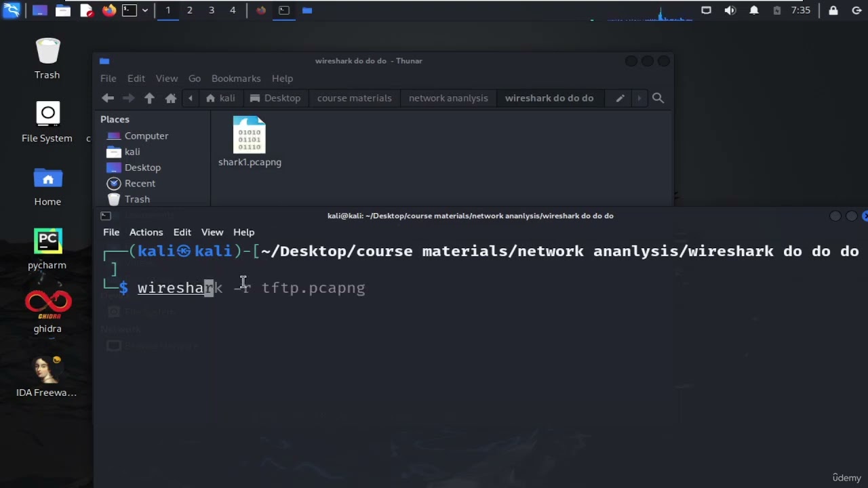This screenshot has height=488, width=868.
Task: Toggle the path edit pencil icon in Thunar
Action: [x=620, y=98]
